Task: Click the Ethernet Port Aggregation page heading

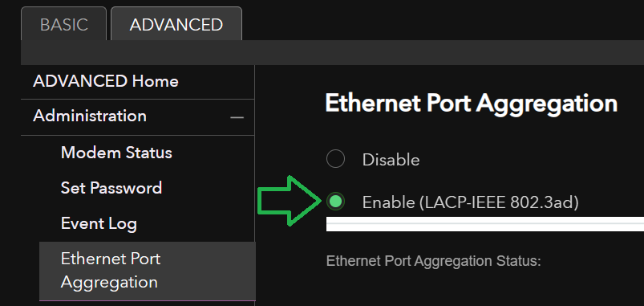Action: [x=471, y=103]
